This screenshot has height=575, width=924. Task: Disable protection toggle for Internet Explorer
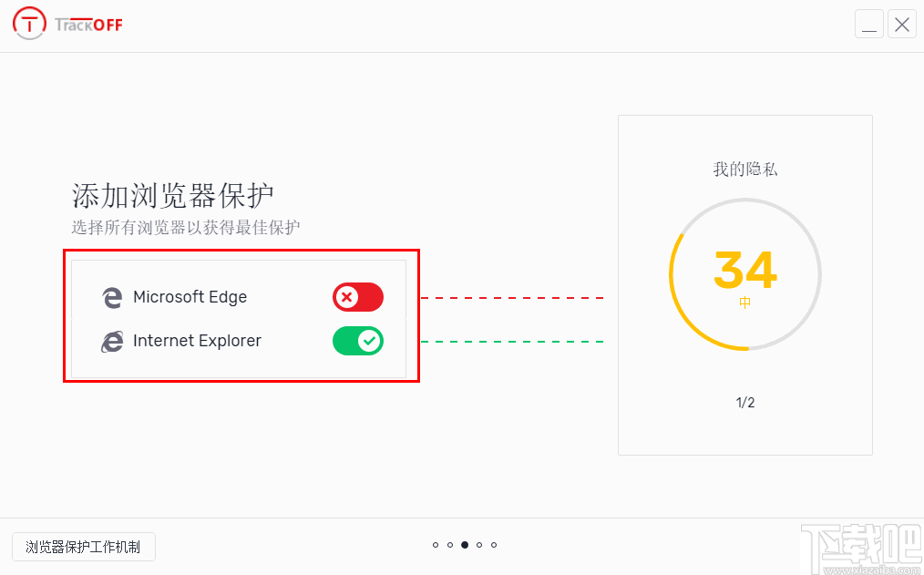pyautogui.click(x=358, y=341)
